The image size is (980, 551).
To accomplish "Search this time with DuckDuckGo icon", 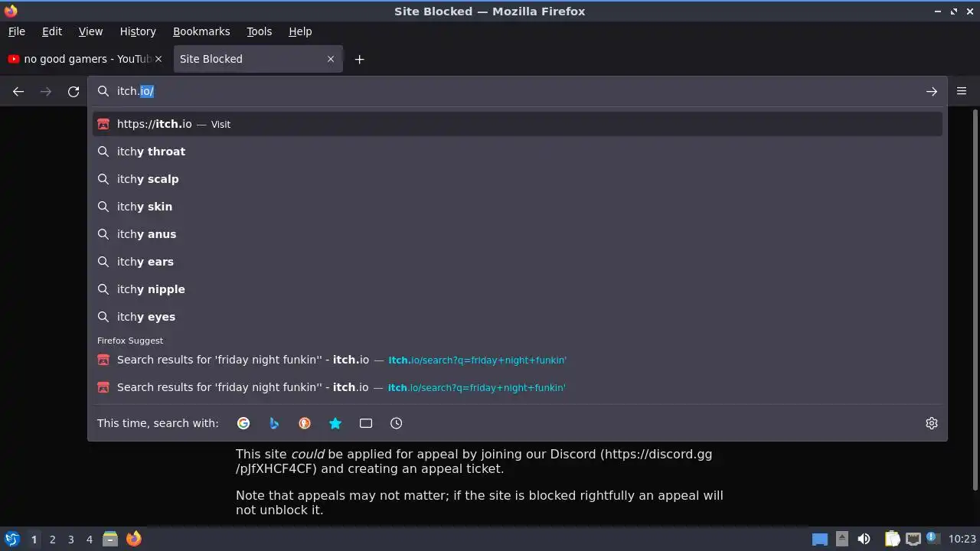I will click(x=305, y=423).
